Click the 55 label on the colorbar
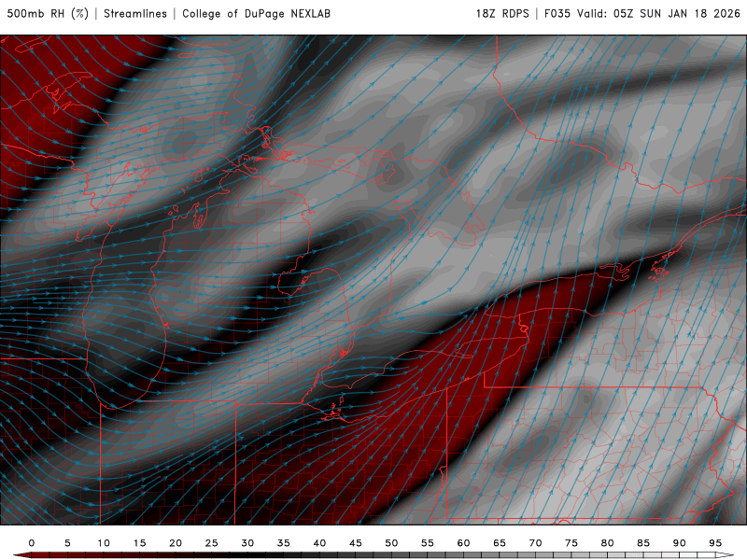Viewport: 747px width, 560px height. (428, 543)
